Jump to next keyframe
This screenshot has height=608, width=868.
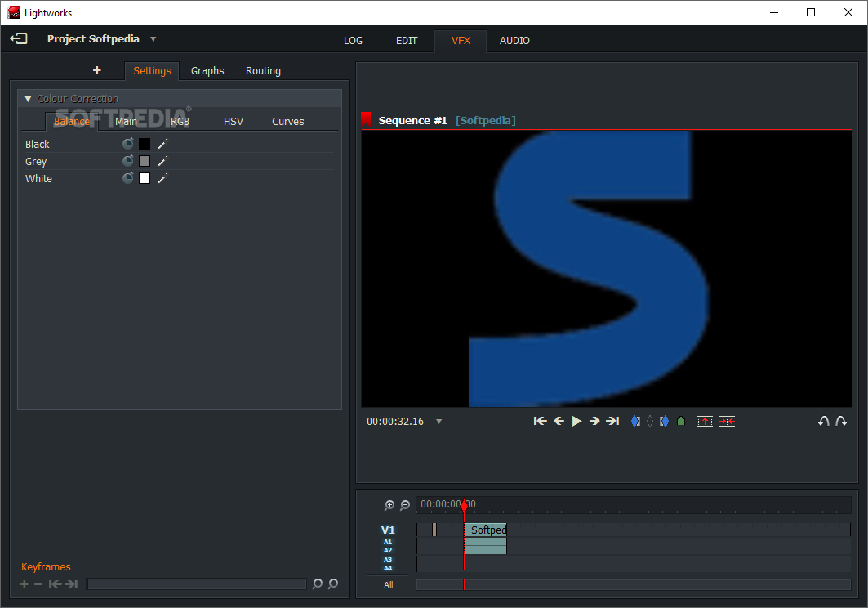(x=71, y=584)
